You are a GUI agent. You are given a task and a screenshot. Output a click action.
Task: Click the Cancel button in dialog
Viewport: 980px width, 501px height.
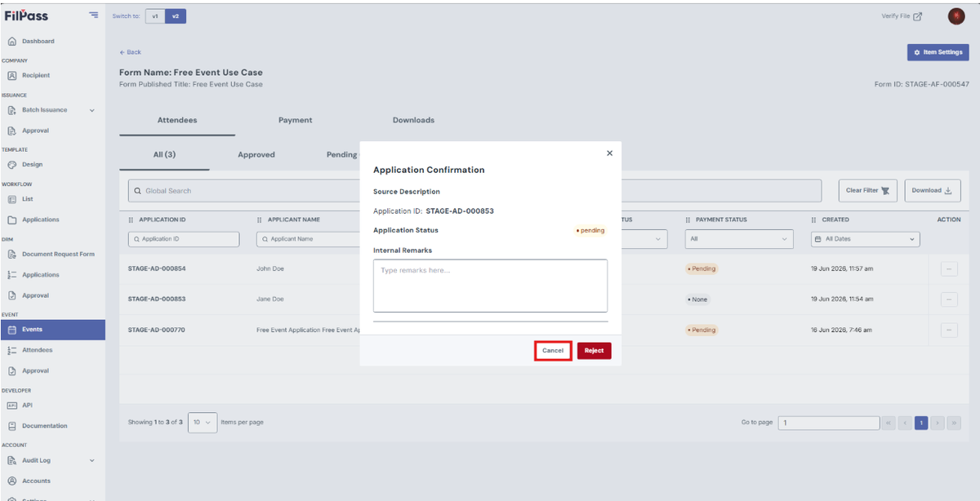[553, 350]
